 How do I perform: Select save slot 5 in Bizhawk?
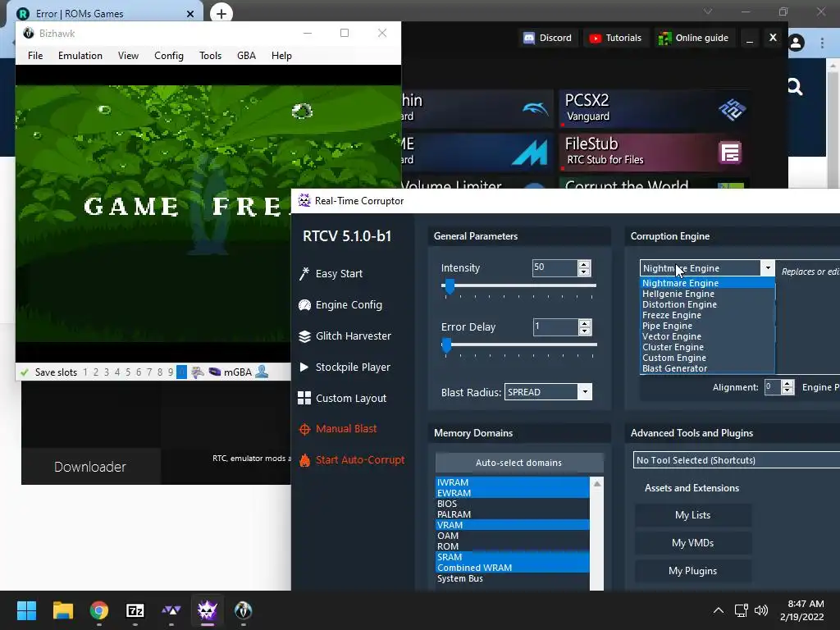128,372
